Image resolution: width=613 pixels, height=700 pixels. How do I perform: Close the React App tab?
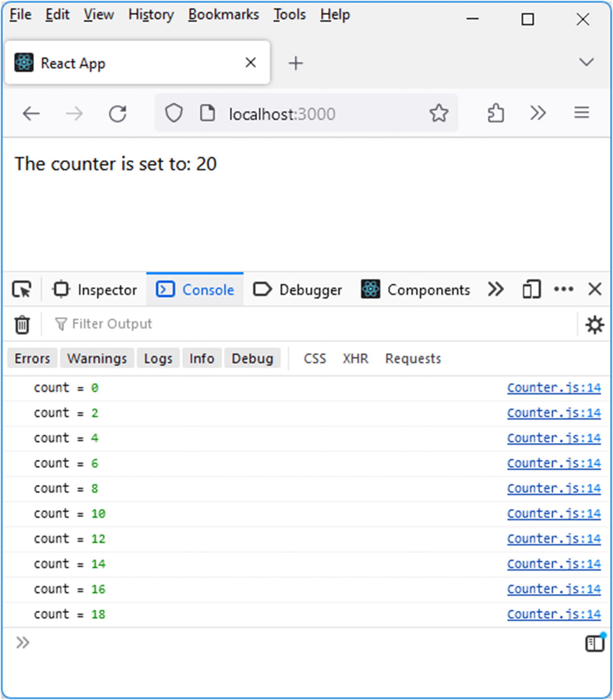point(251,63)
